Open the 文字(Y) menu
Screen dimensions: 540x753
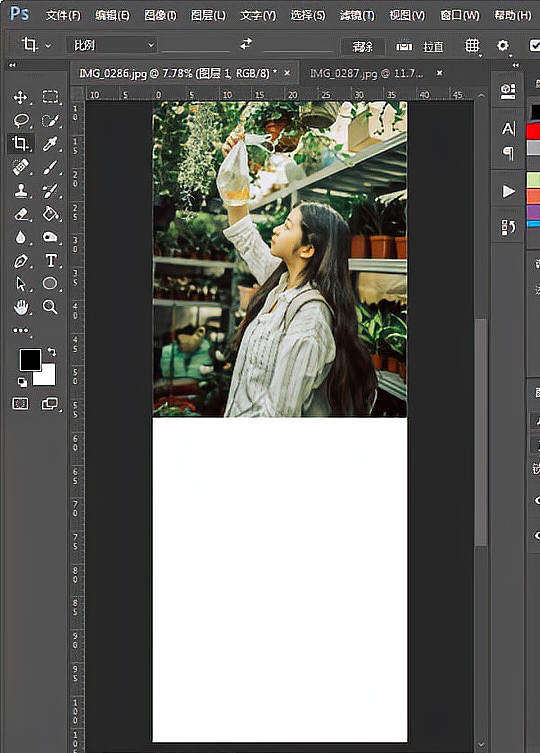[258, 15]
